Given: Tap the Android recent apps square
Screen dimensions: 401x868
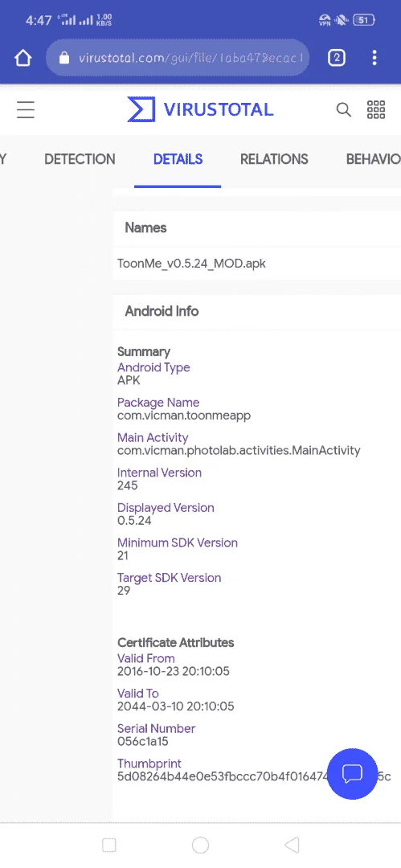Looking at the screenshot, I should click(x=109, y=845).
